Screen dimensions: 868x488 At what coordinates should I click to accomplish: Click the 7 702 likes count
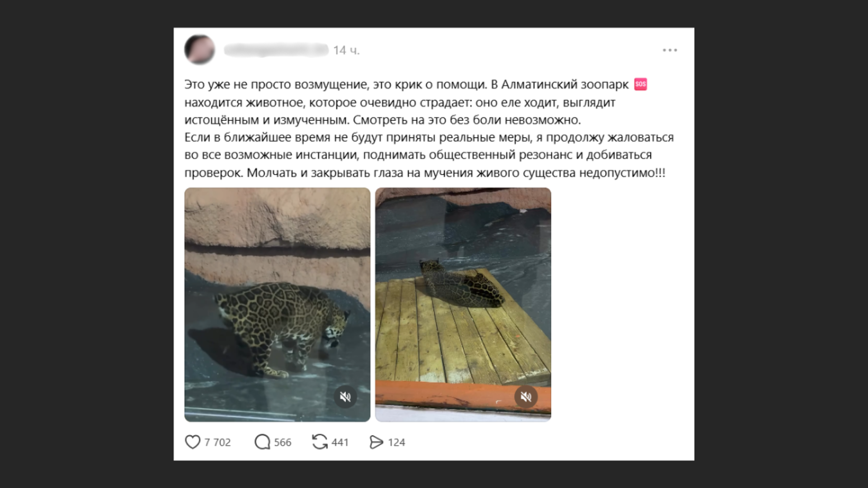(217, 442)
